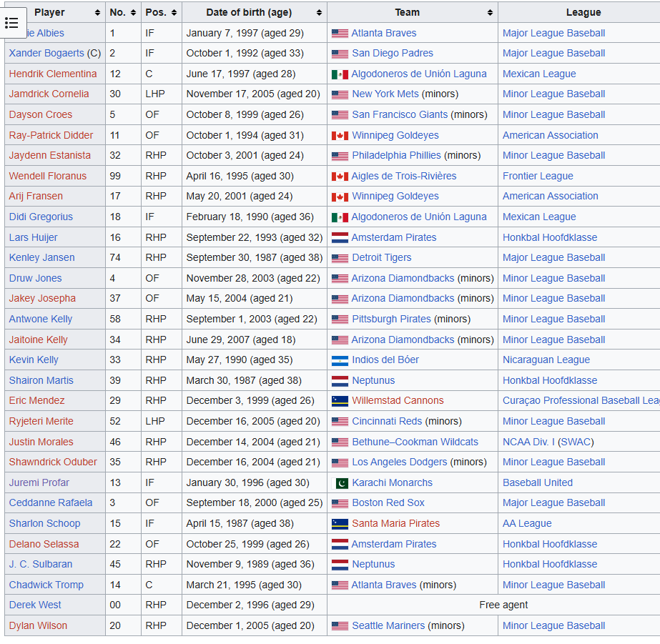The width and height of the screenshot is (660, 644).
Task: Open the Frontier League link
Action: pos(538,177)
